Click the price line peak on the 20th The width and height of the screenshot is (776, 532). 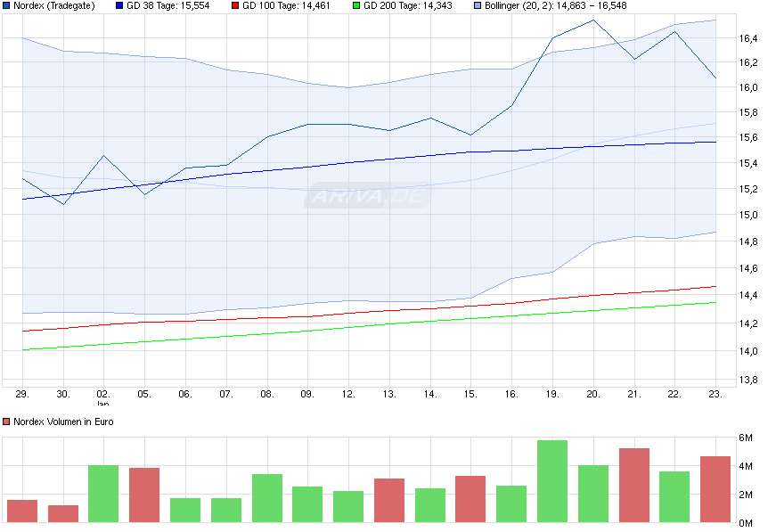[x=593, y=20]
